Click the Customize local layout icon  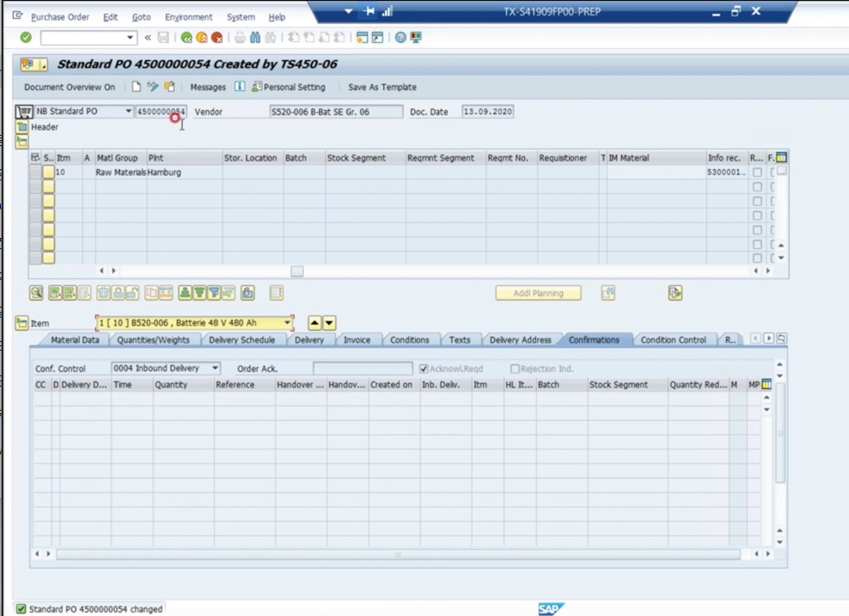[x=416, y=37]
